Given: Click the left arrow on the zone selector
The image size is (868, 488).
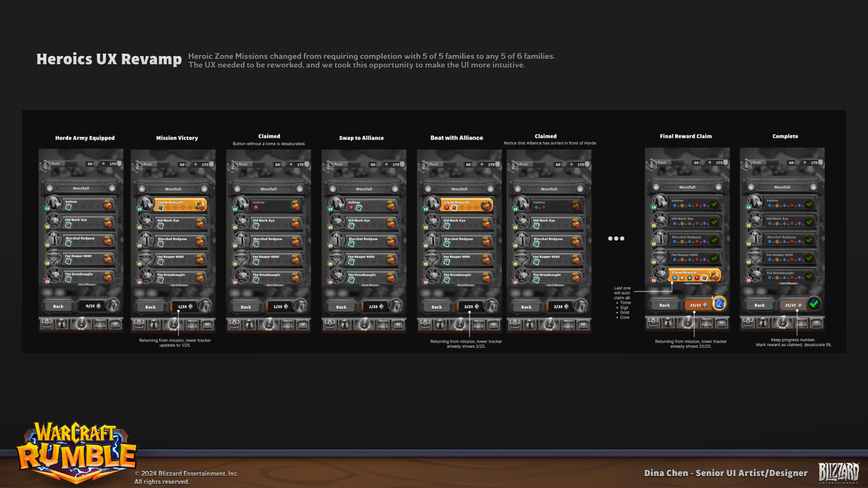Looking at the screenshot, I should click(49, 188).
